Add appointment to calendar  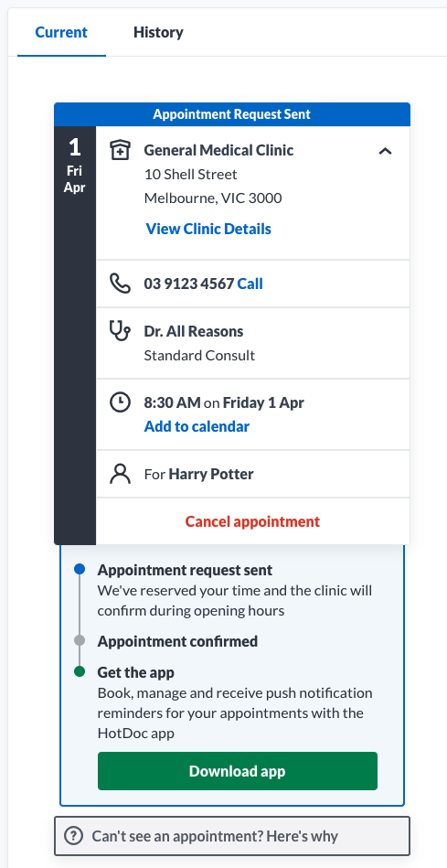(197, 426)
